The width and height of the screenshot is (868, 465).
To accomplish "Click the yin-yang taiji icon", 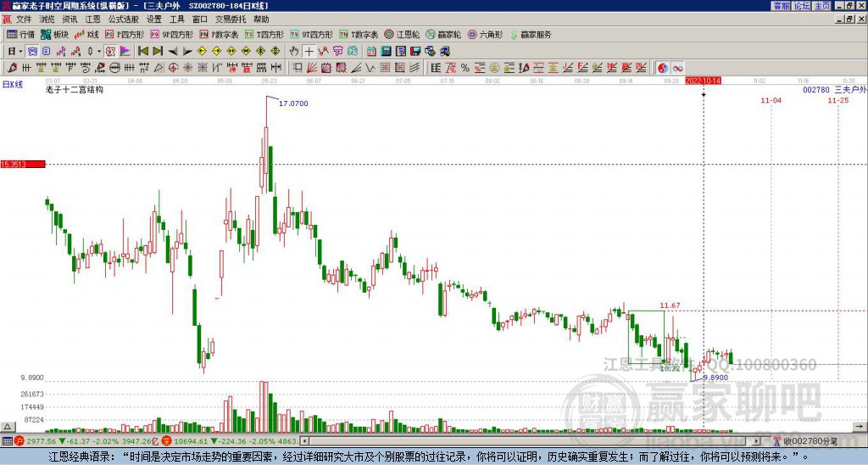I will [x=663, y=68].
